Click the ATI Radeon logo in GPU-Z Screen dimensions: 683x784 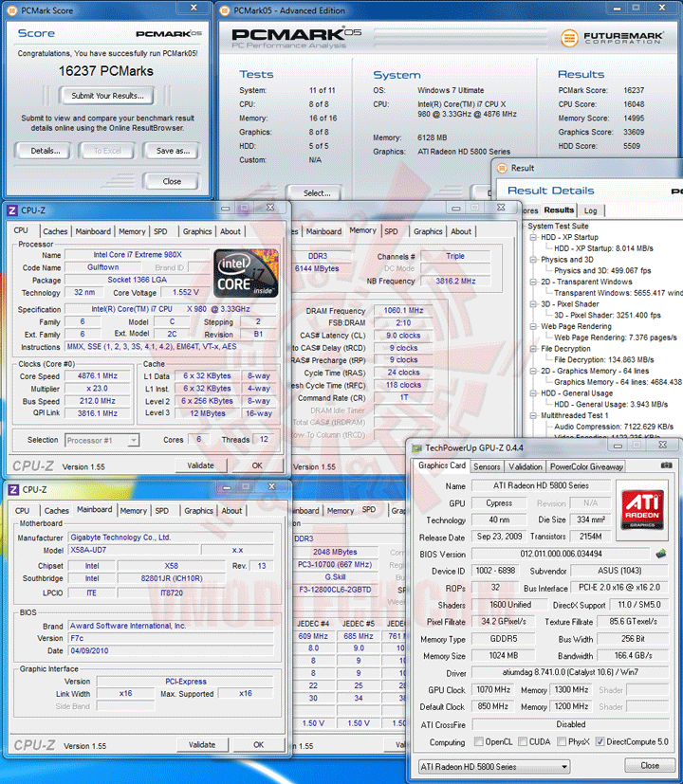pyautogui.click(x=642, y=509)
